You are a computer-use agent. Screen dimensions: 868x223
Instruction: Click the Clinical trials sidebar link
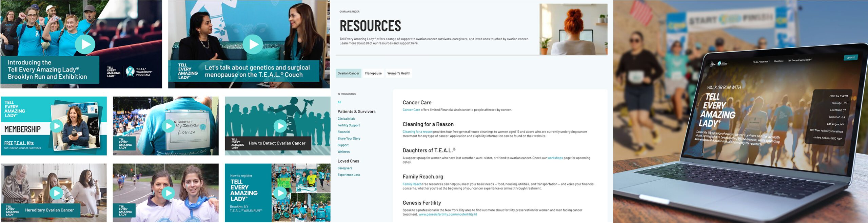pos(346,119)
